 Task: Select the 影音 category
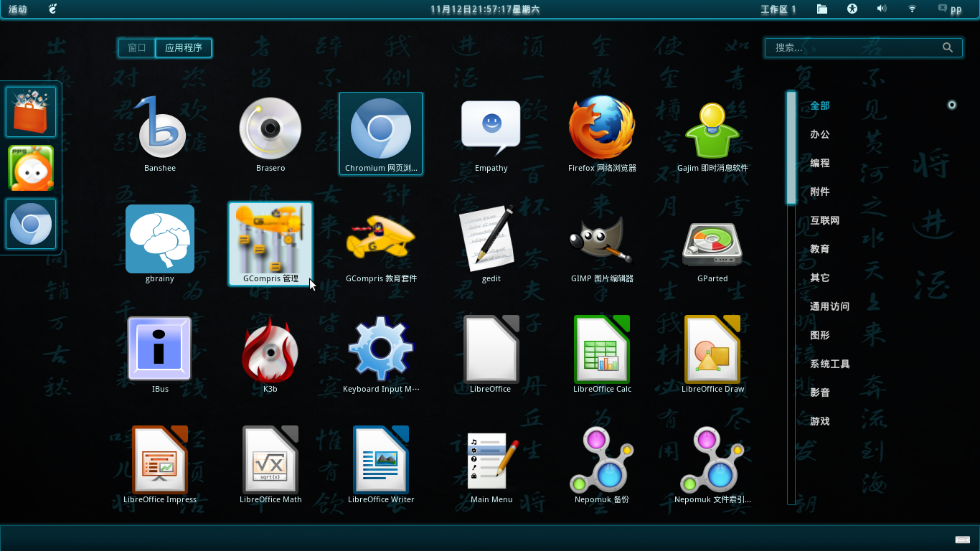click(820, 392)
